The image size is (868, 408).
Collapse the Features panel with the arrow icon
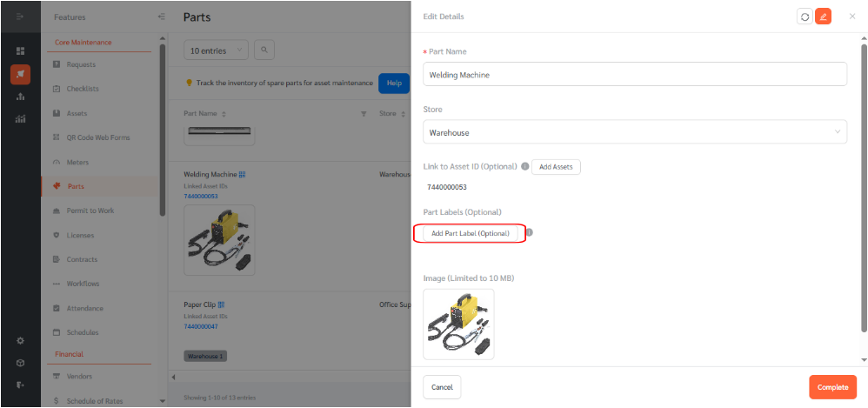161,17
